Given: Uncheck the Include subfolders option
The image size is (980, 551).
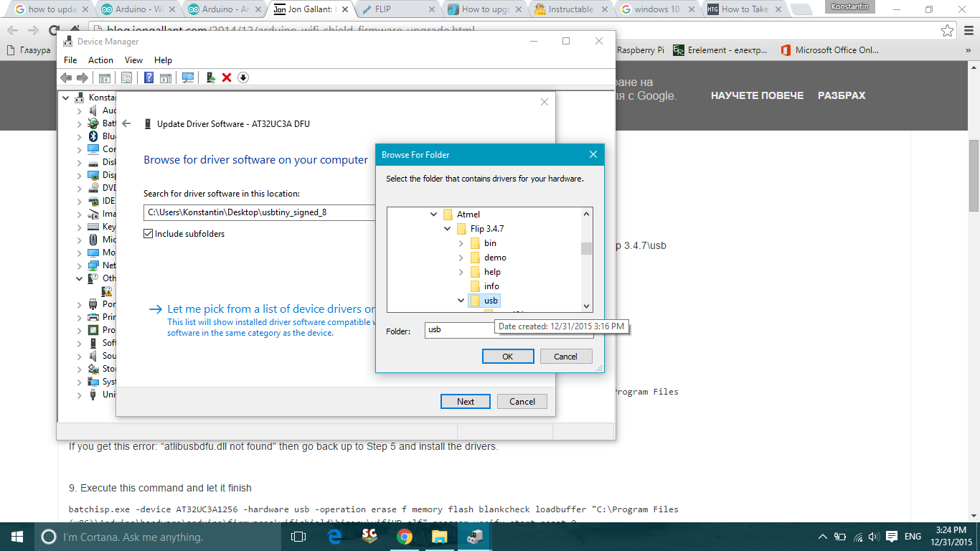Looking at the screenshot, I should coord(148,233).
